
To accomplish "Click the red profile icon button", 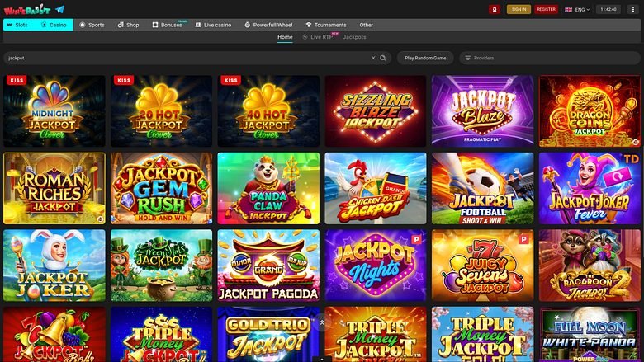I will [494, 9].
